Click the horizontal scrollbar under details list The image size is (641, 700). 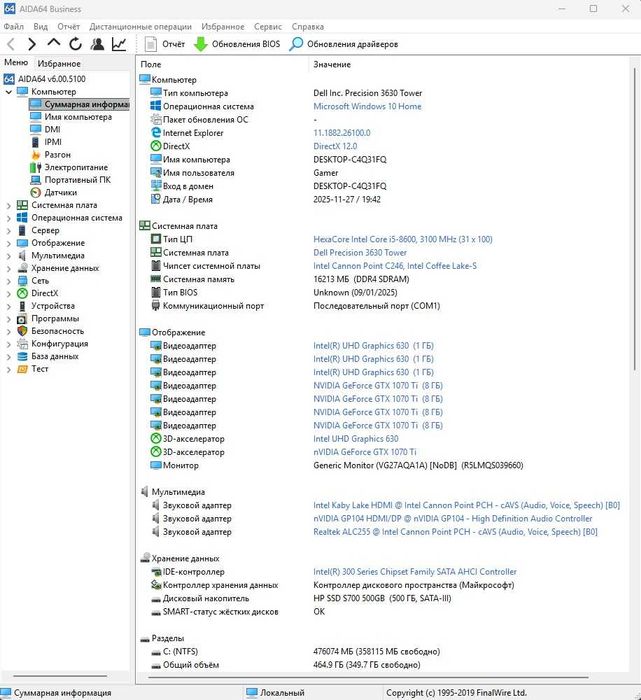[x=368, y=677]
